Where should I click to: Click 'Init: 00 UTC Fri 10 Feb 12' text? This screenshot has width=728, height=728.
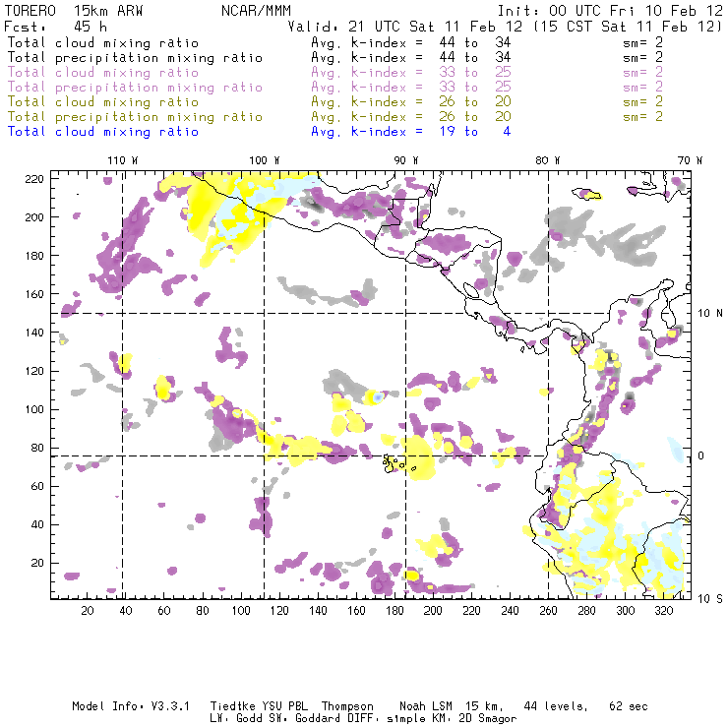(x=610, y=11)
